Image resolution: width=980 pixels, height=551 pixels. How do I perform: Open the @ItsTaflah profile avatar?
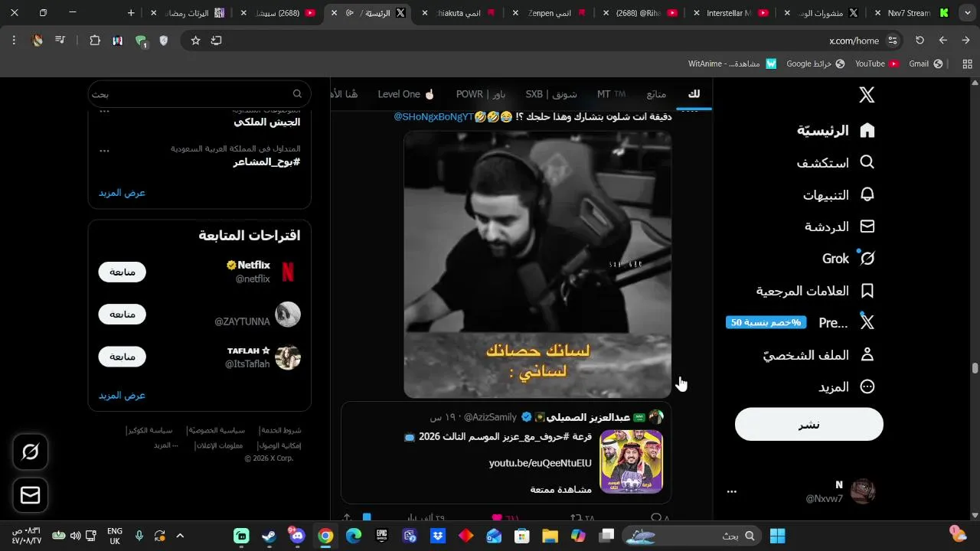[288, 357]
